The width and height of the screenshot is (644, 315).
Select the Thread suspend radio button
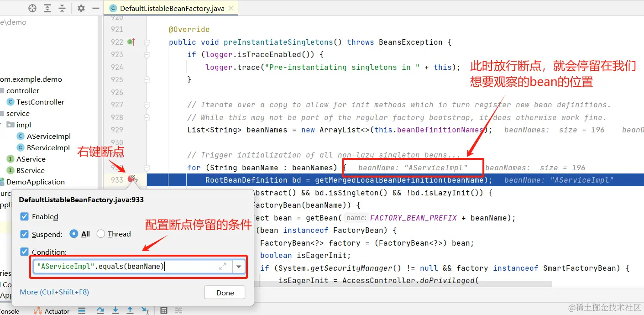click(x=100, y=234)
